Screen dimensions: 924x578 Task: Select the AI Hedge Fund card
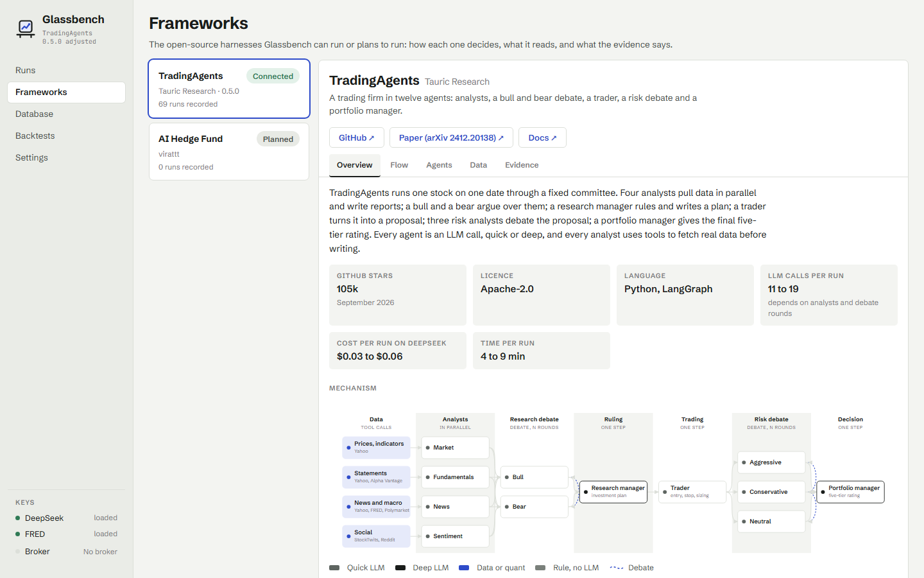click(229, 152)
